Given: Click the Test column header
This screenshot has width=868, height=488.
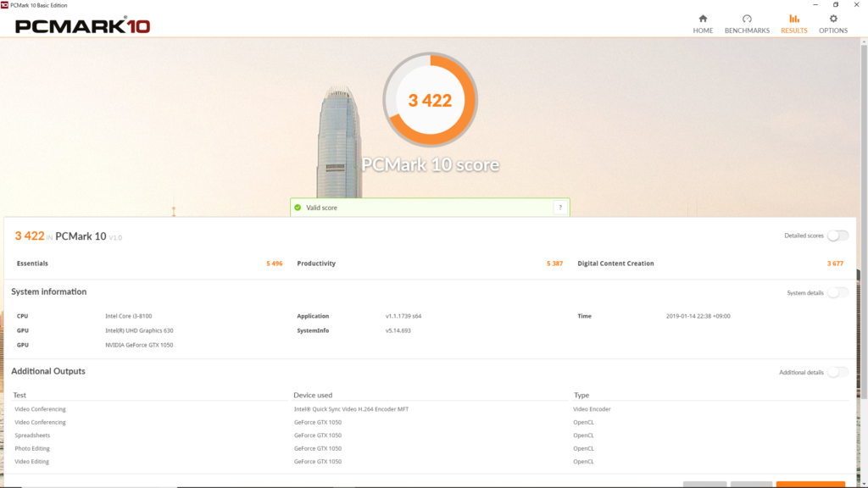Looking at the screenshot, I should tap(19, 395).
